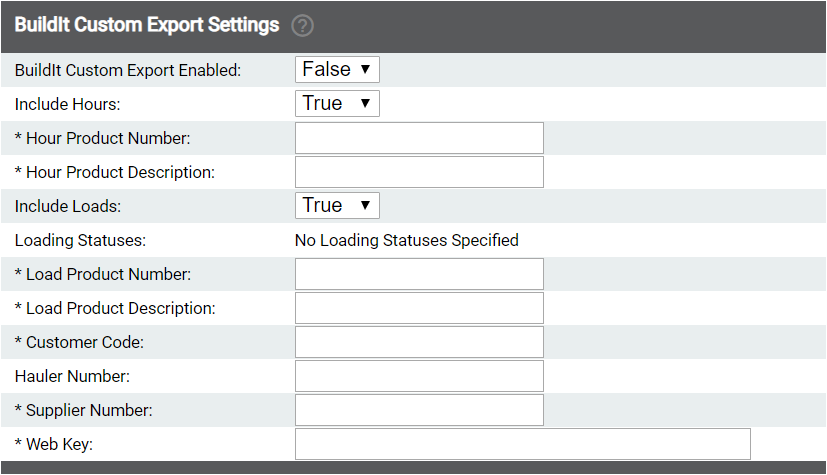Click the '* Load Product Number:' label
Image resolution: width=827 pixels, height=475 pixels.
coord(103,274)
